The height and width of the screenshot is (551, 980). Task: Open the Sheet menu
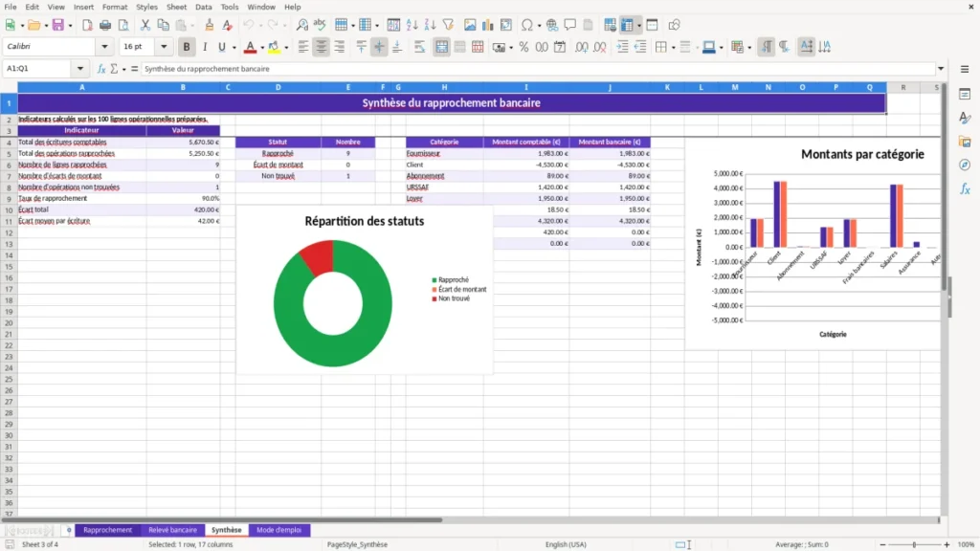(x=176, y=7)
